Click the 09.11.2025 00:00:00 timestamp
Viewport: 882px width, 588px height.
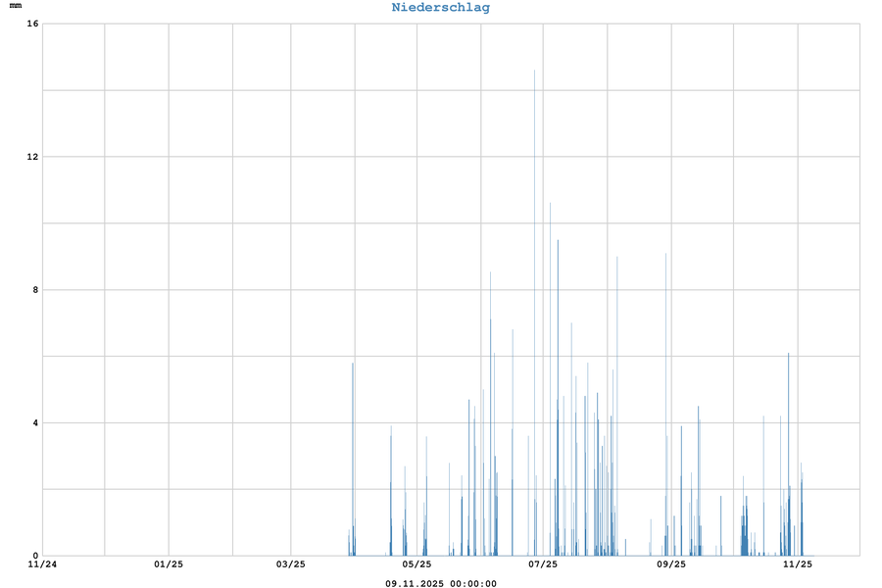pos(440,584)
